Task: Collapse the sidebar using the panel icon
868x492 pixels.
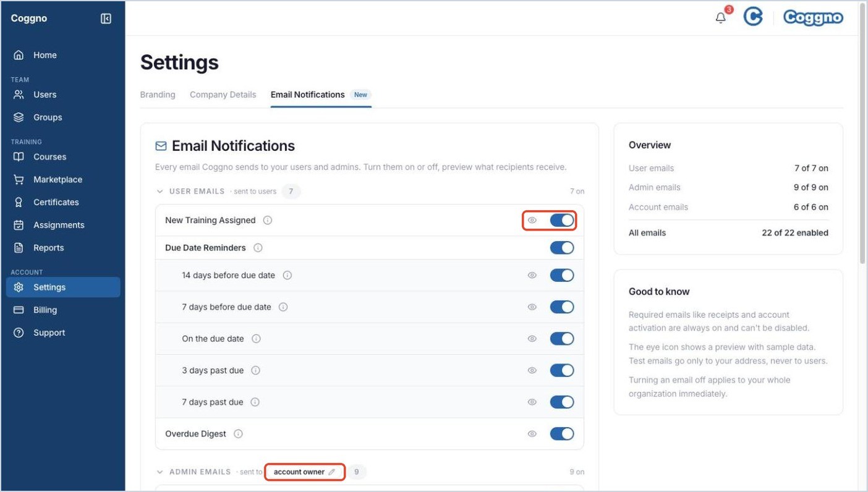Action: click(x=106, y=19)
